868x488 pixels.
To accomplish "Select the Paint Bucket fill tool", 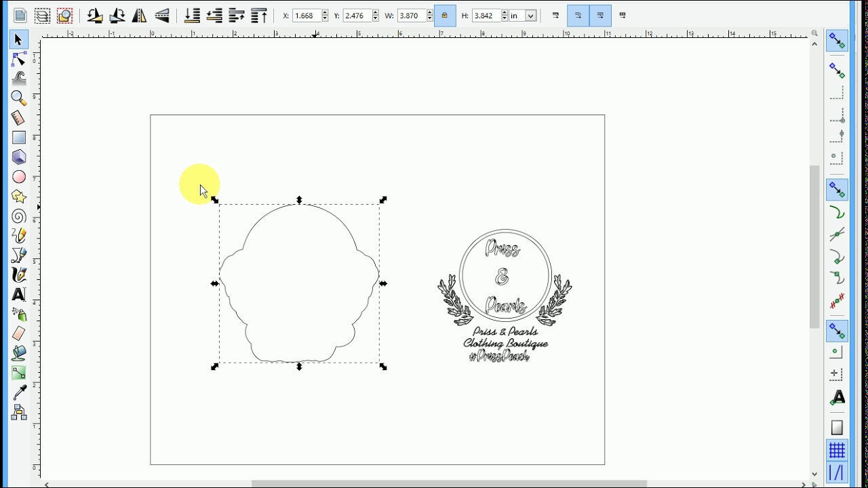I will coord(19,353).
